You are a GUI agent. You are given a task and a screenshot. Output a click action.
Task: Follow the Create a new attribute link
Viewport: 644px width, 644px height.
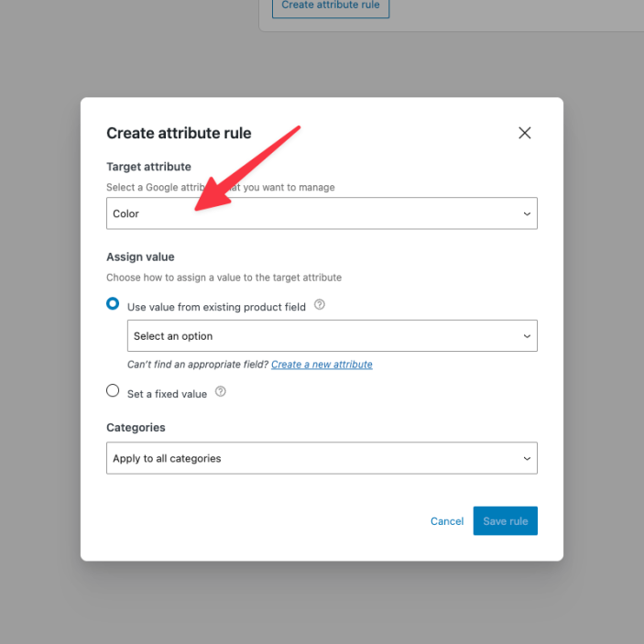pyautogui.click(x=322, y=365)
